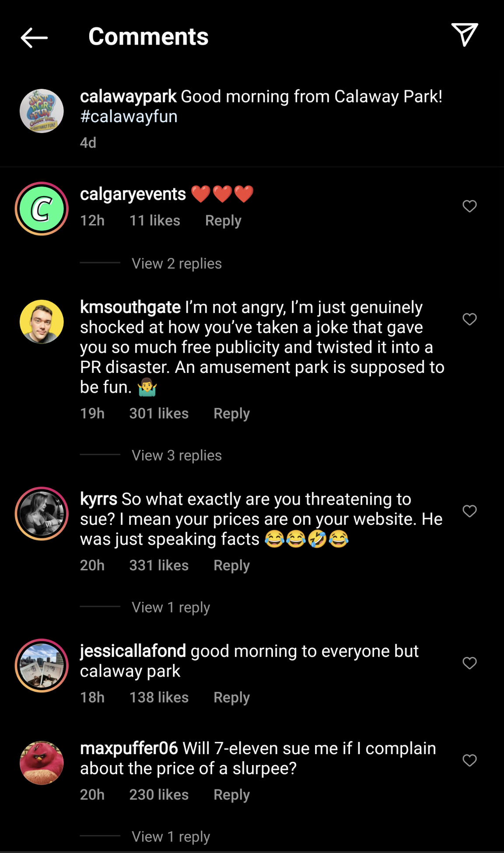
Task: Open the #calawayfun hashtag
Action: point(129,116)
